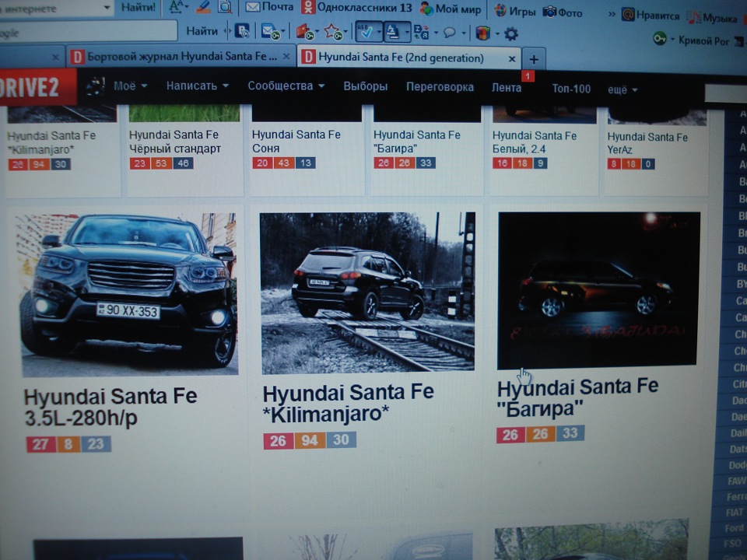This screenshot has width=747, height=560.
Task: Open Фото toolbar shortcut
Action: click(x=563, y=12)
